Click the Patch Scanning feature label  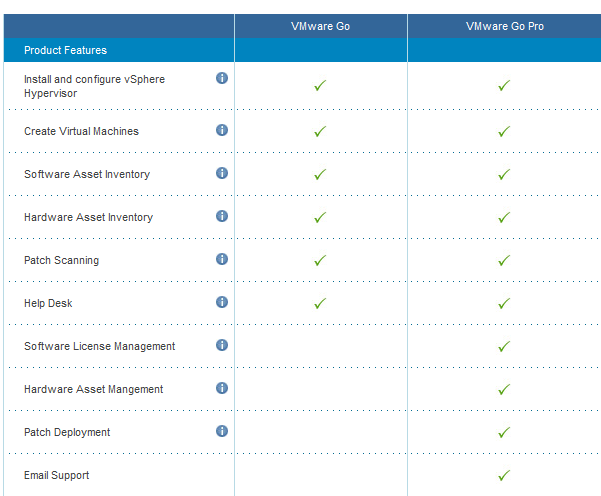[x=61, y=260]
